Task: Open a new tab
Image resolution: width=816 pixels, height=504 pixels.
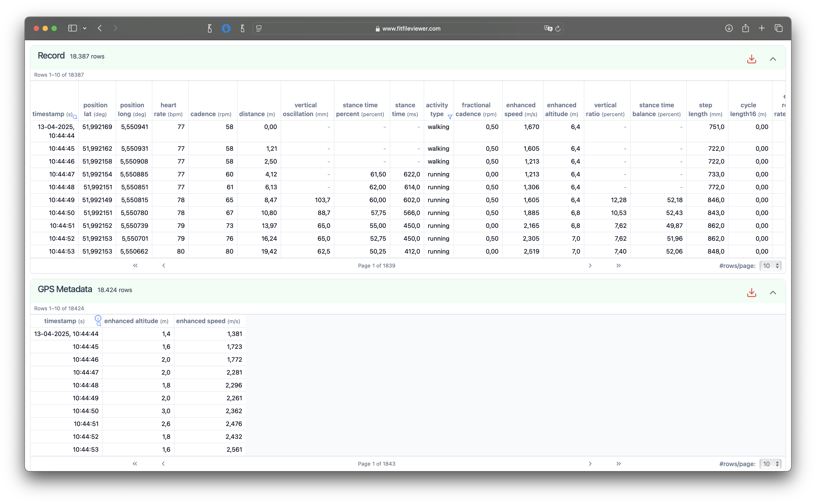Action: pyautogui.click(x=762, y=28)
